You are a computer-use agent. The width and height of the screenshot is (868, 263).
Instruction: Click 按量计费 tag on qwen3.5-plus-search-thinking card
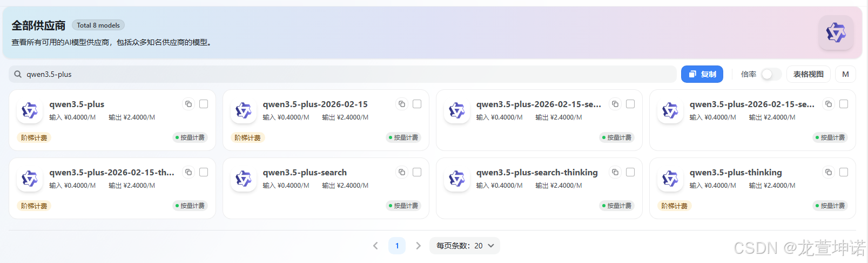[616, 206]
